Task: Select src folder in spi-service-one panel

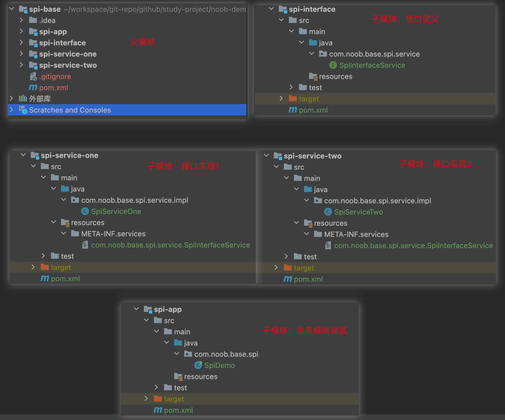Action: [x=56, y=167]
